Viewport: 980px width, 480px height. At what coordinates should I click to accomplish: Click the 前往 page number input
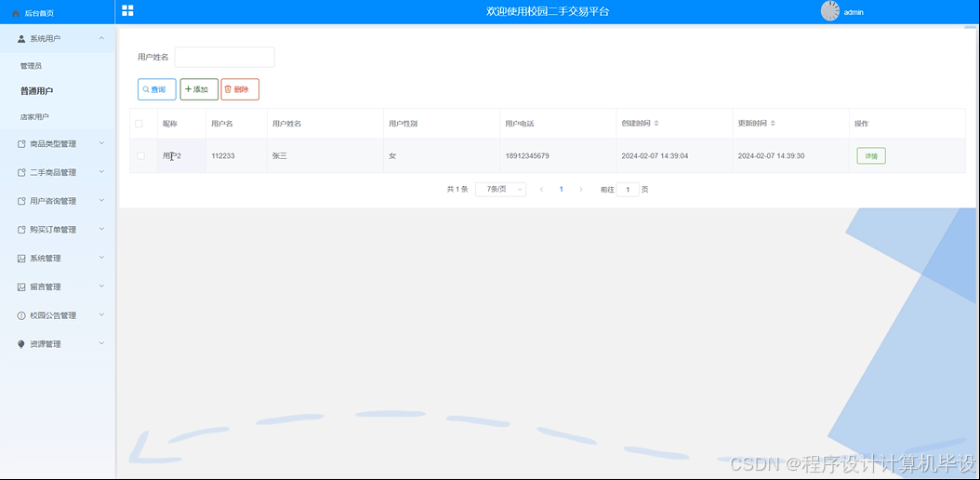point(629,190)
